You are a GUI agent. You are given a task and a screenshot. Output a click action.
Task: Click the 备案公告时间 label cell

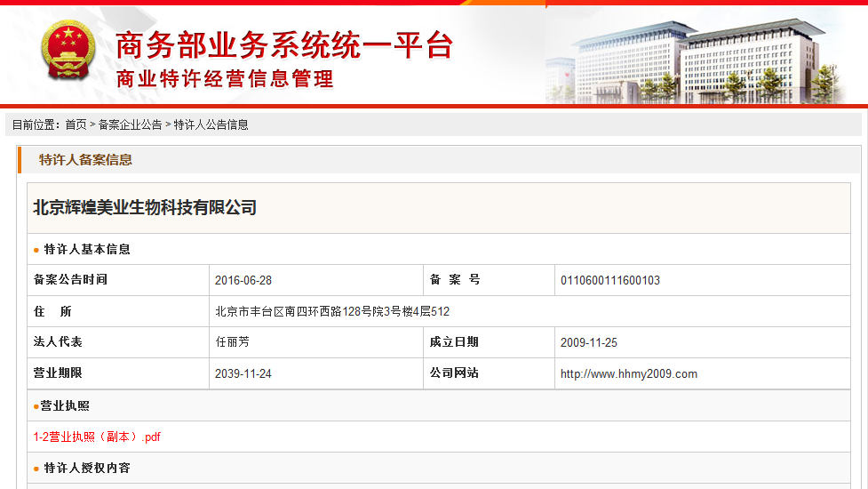(x=118, y=280)
